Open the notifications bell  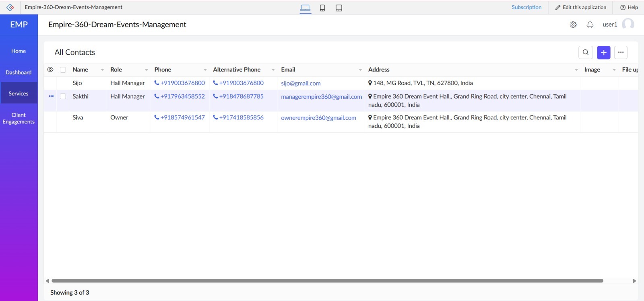(x=590, y=25)
